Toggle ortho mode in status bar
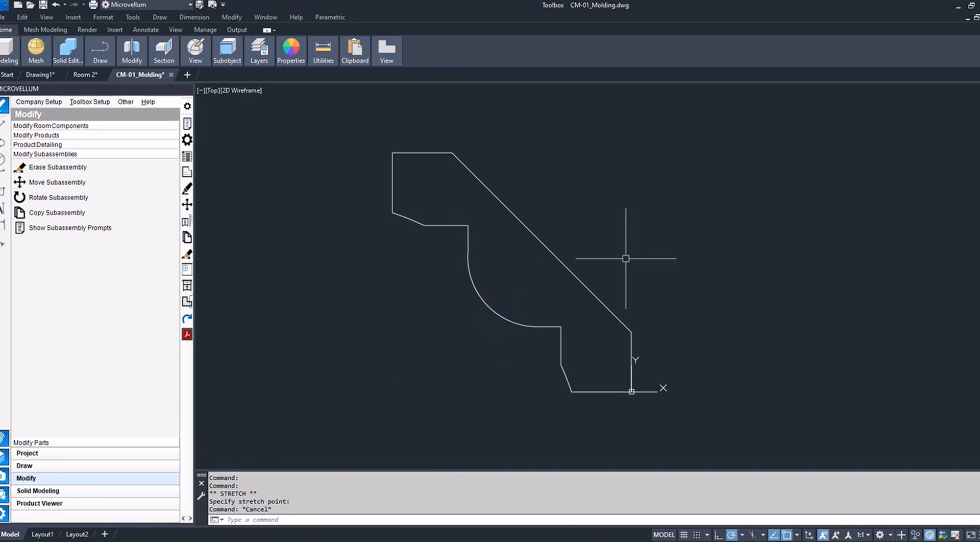The image size is (980, 542). [719, 535]
